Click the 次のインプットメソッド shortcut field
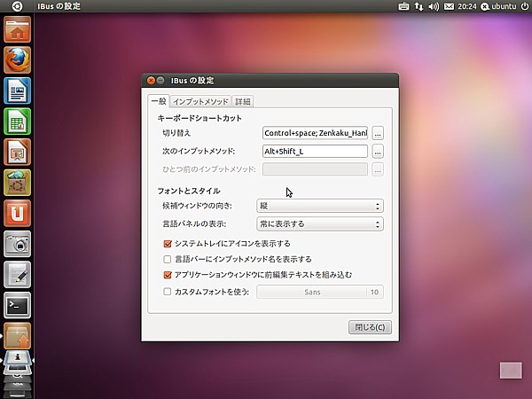This screenshot has width=532, height=399. [315, 151]
